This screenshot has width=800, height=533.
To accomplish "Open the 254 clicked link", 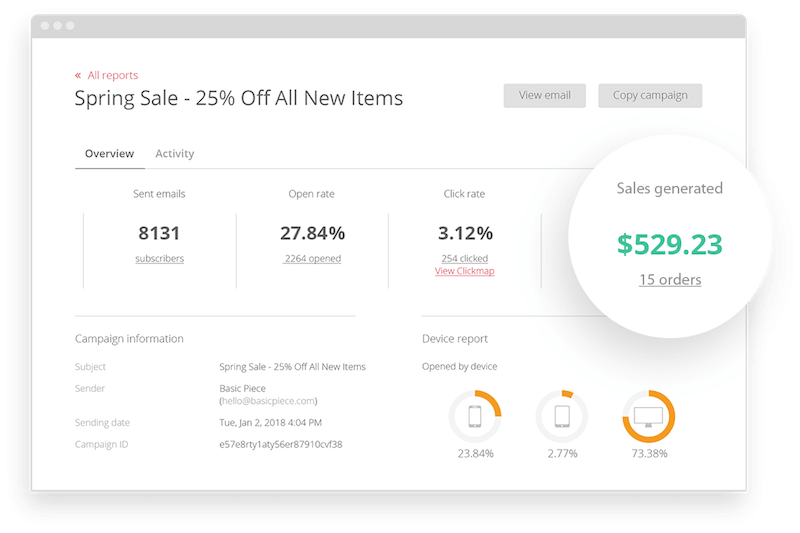I will click(x=464, y=259).
